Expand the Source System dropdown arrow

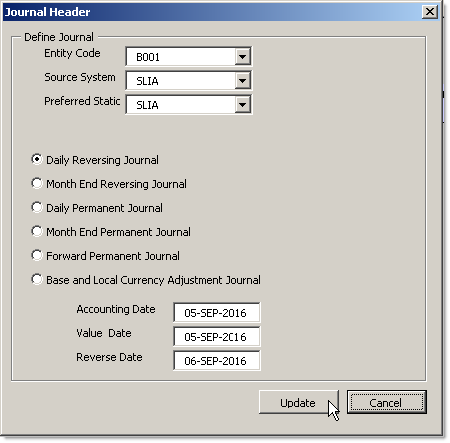coord(242,81)
